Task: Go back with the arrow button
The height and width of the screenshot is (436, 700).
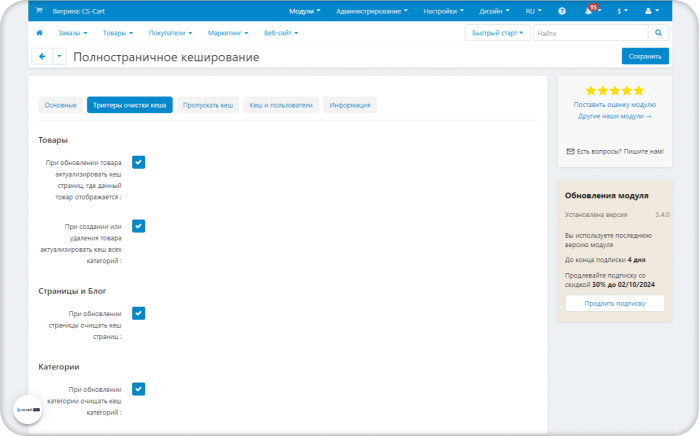Action: coord(42,56)
